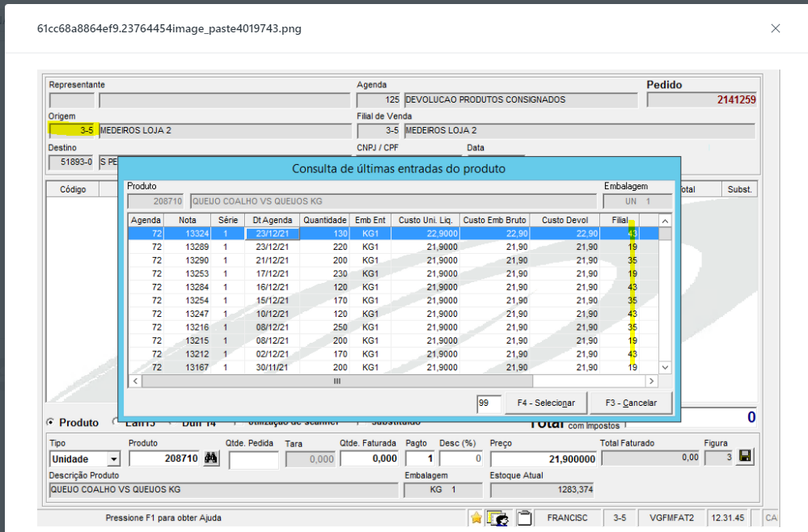Click F4 - Selecionar button
The width and height of the screenshot is (808, 532).
click(x=546, y=403)
